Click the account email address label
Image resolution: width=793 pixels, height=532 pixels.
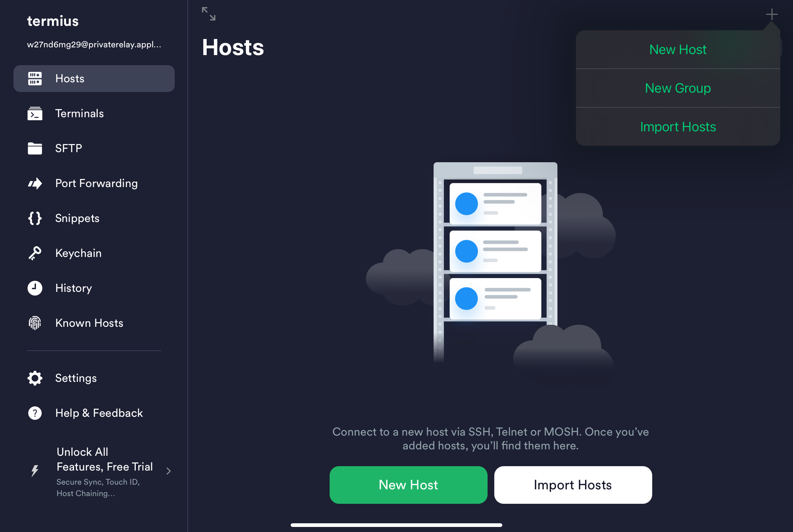94,44
